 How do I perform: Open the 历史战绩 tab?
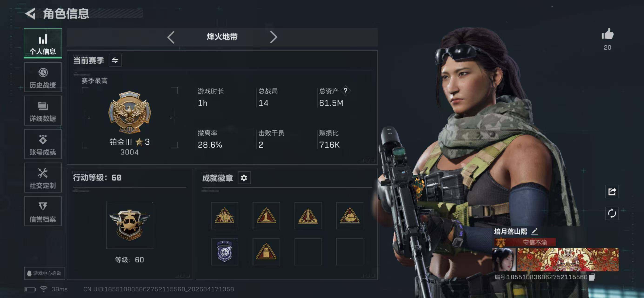43,77
